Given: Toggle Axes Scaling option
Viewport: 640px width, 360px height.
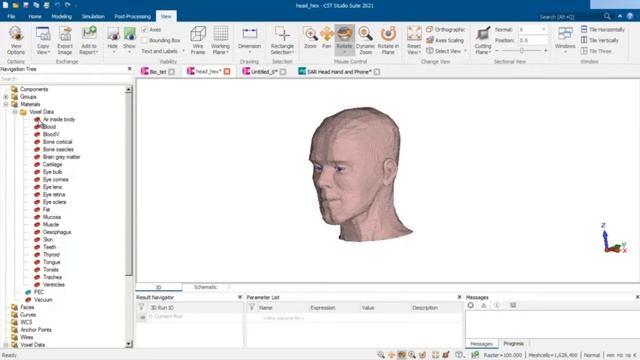Looking at the screenshot, I should tap(445, 40).
